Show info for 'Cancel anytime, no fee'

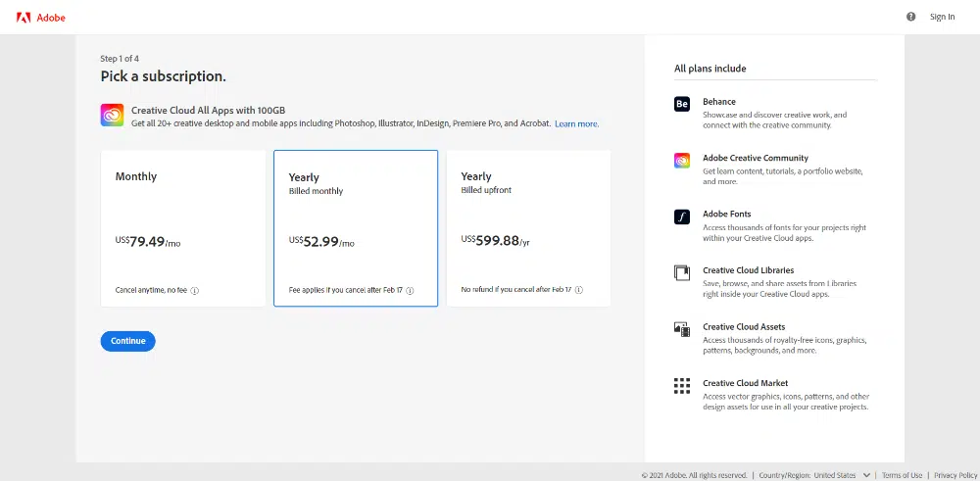[195, 291]
